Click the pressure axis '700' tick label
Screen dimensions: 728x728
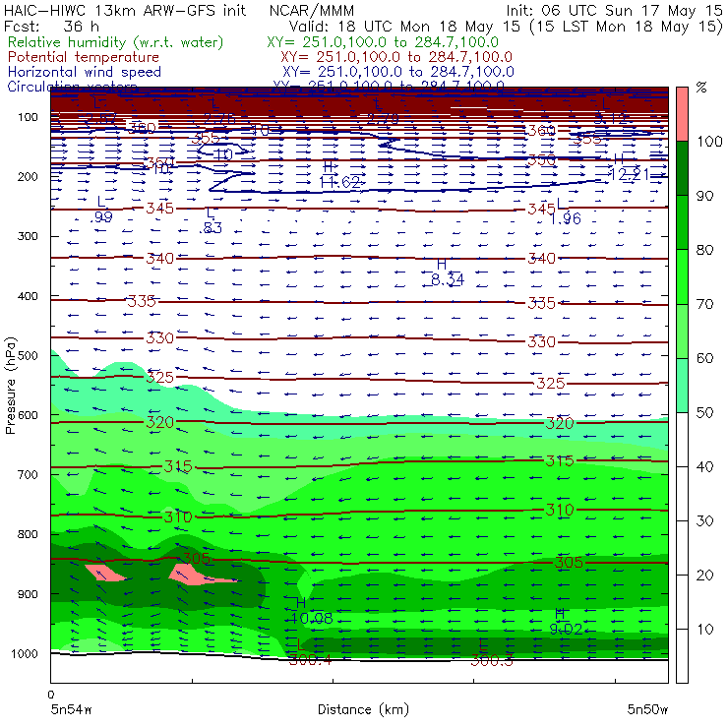tap(28, 474)
